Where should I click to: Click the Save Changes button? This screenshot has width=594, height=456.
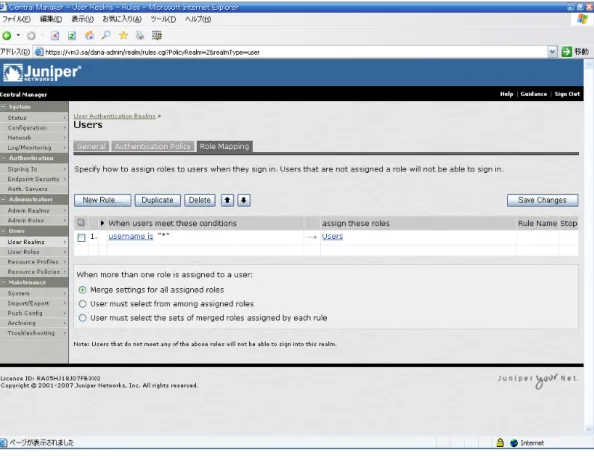point(542,200)
